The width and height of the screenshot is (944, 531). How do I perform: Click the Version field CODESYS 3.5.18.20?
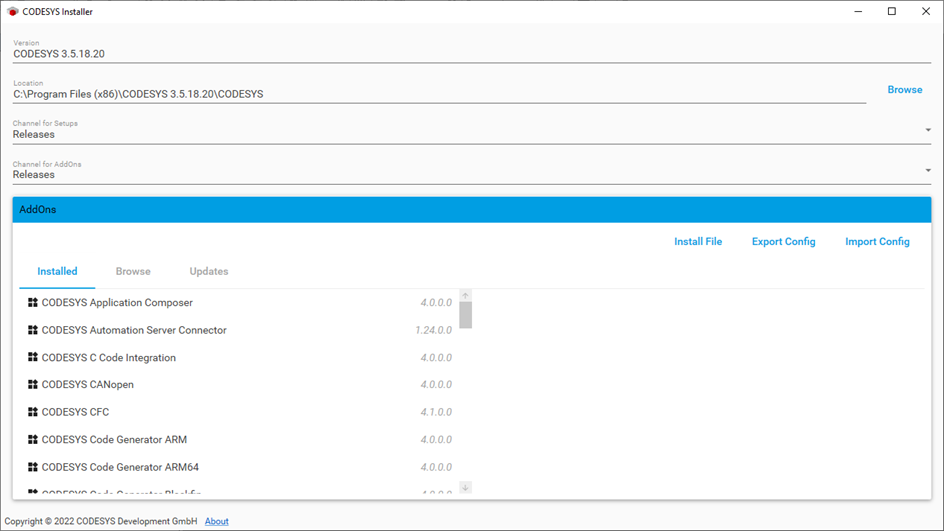coord(471,50)
